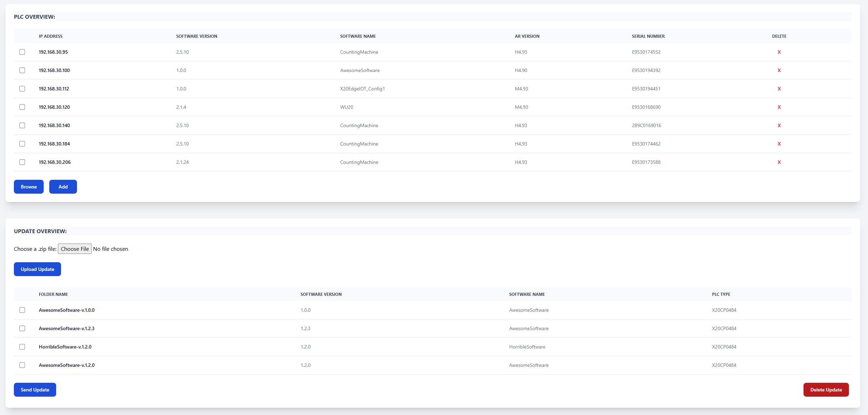
Task: Check the 192.168.30.120 PLC row
Action: pos(22,107)
